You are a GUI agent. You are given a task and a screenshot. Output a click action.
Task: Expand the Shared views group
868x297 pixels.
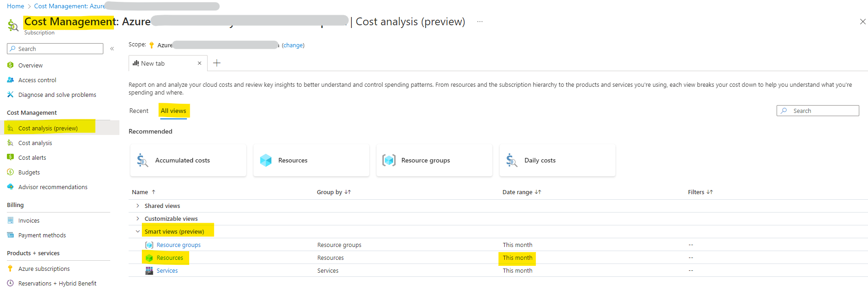coord(138,206)
